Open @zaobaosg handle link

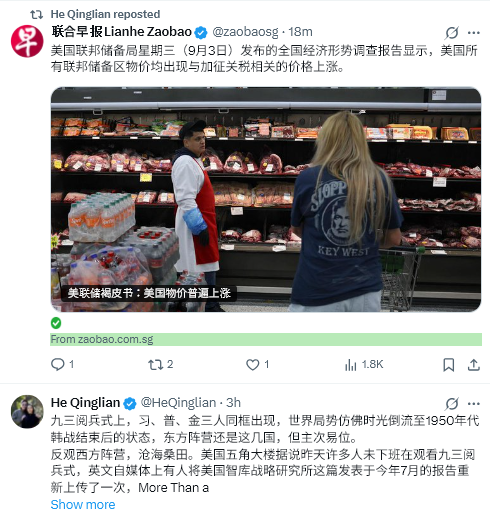coord(245,32)
